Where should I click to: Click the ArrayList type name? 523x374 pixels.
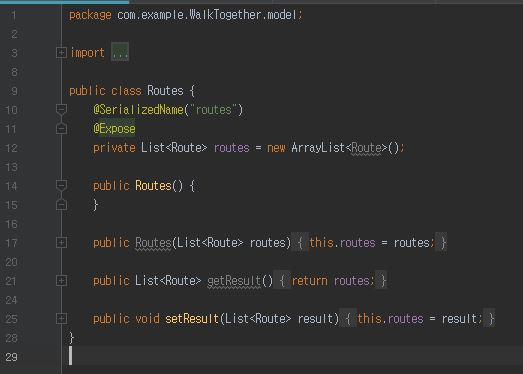pos(318,148)
